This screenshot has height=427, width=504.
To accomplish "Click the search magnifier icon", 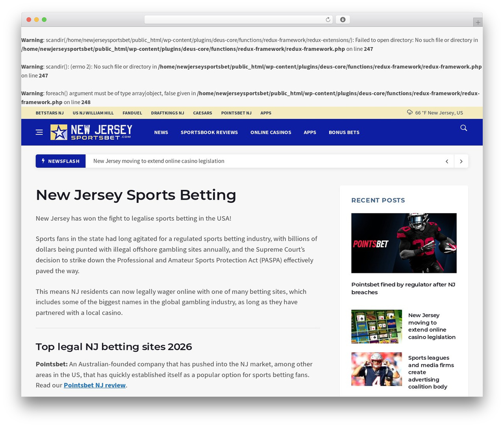I will coord(464,128).
